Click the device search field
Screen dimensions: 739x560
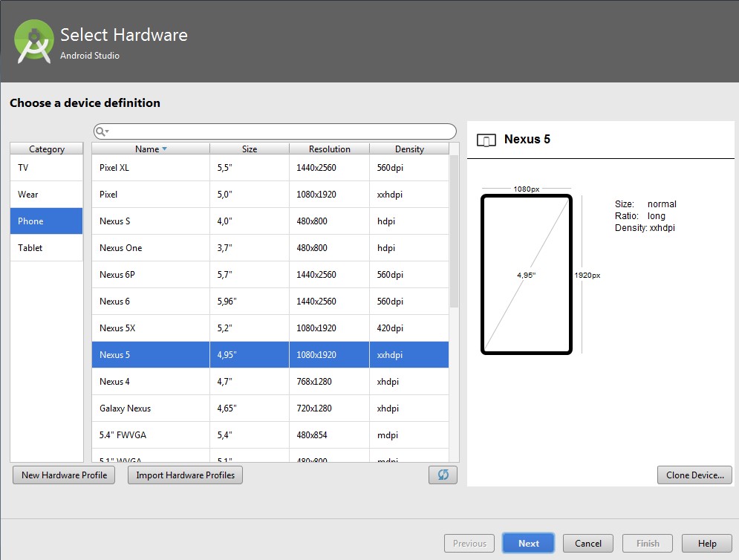282,131
